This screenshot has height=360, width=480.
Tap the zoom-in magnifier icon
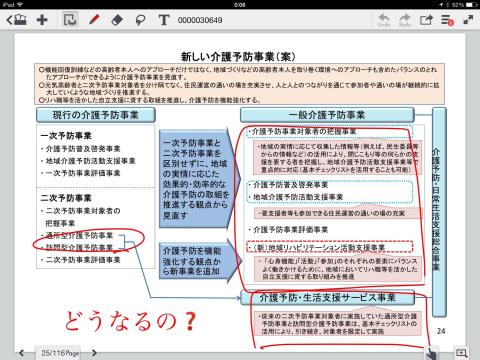462,353
